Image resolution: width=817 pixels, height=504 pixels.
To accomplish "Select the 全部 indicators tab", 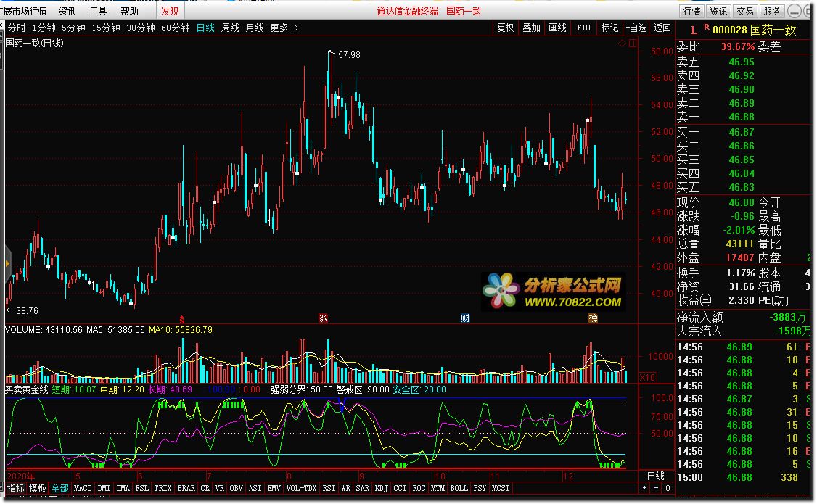I will pyautogui.click(x=59, y=488).
